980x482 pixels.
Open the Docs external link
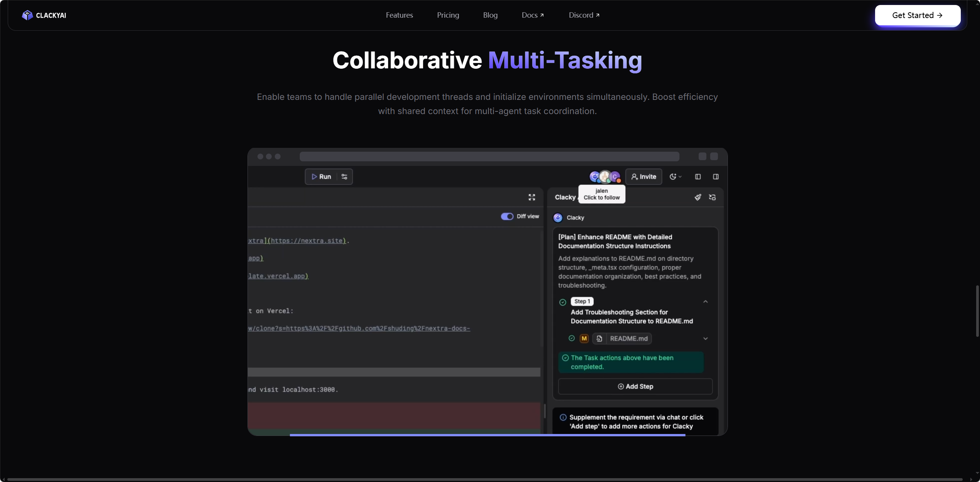pos(533,15)
